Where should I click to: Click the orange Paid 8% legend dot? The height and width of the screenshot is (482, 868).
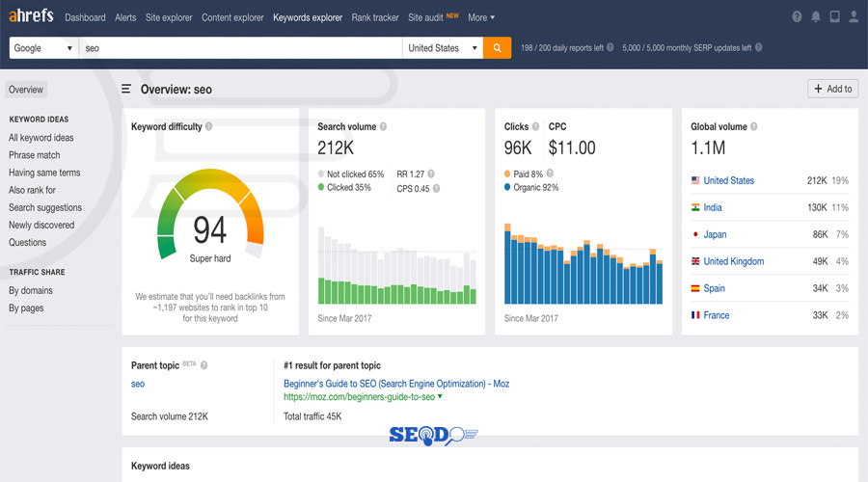point(507,174)
